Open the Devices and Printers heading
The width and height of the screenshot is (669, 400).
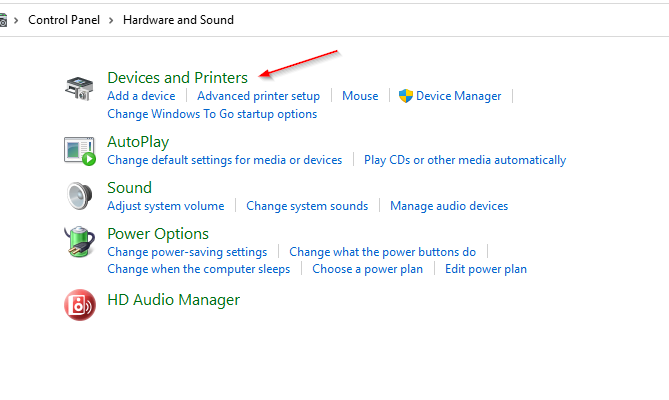tap(177, 78)
